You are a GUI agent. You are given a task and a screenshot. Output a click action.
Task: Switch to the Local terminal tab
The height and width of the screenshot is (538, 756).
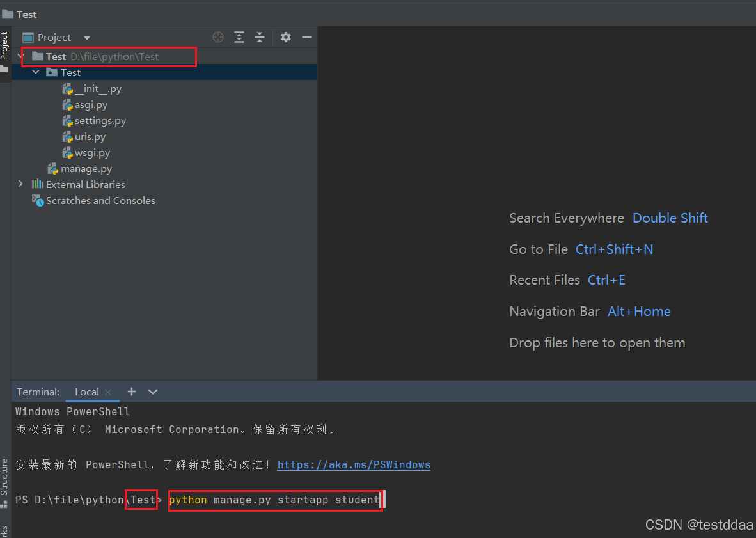(x=86, y=392)
